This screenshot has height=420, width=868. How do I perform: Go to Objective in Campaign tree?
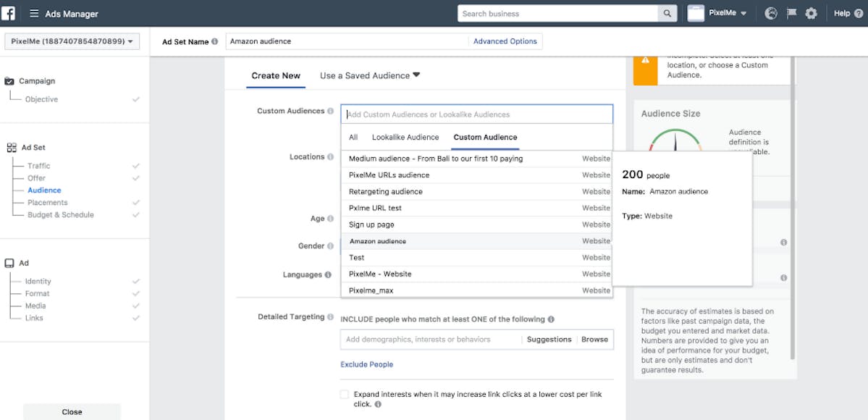[41, 99]
